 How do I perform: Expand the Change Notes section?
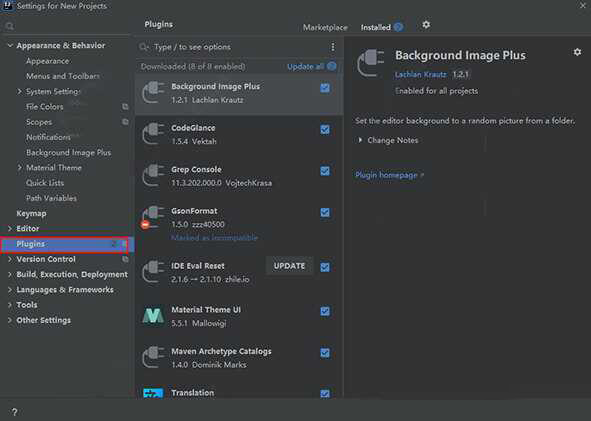tap(360, 140)
